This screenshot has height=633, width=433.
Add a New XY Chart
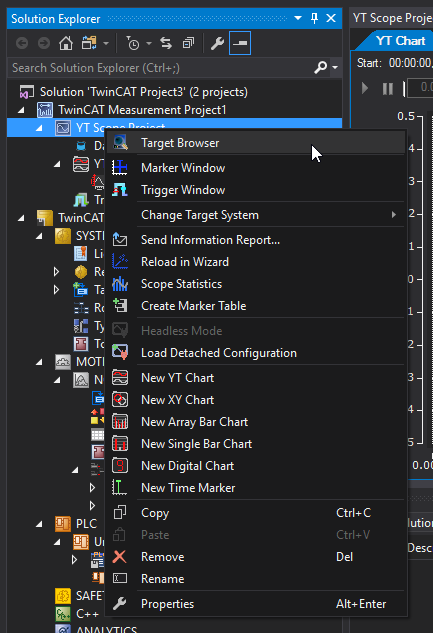coord(255,400)
